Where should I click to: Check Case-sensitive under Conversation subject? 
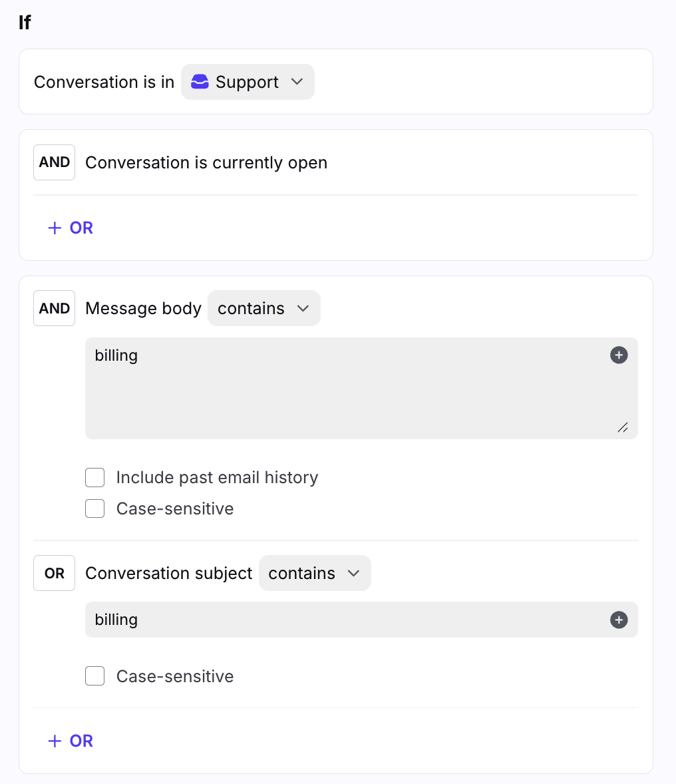point(95,677)
